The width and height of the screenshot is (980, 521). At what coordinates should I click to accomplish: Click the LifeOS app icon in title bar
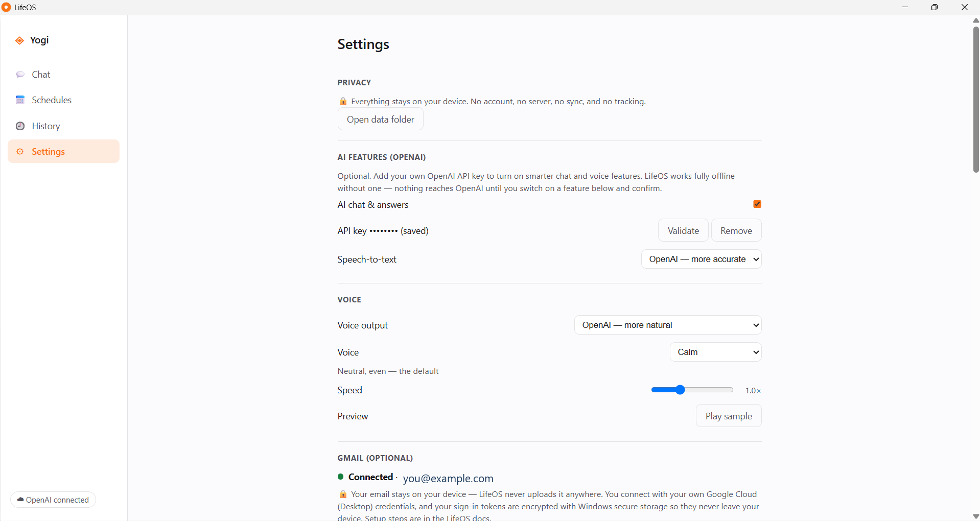click(6, 7)
